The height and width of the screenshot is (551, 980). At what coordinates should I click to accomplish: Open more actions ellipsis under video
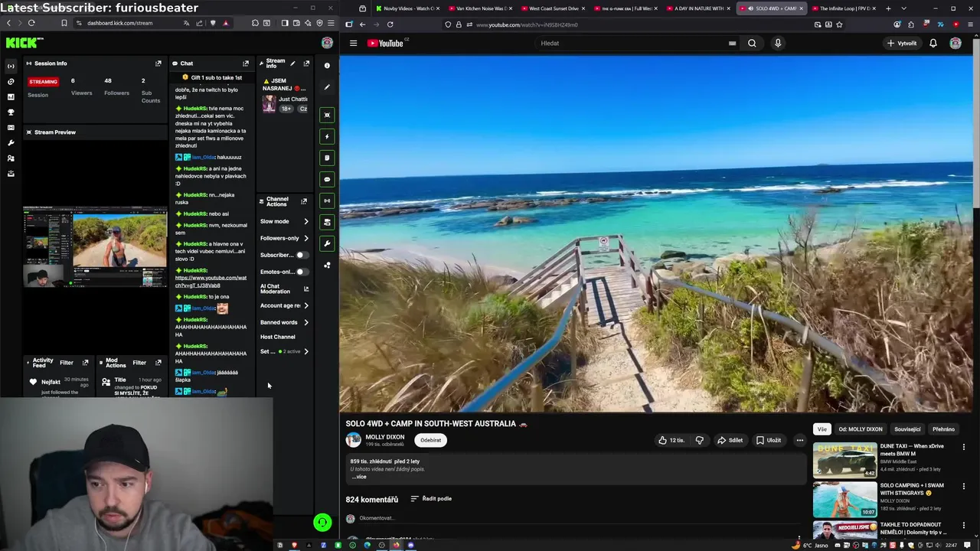point(799,440)
